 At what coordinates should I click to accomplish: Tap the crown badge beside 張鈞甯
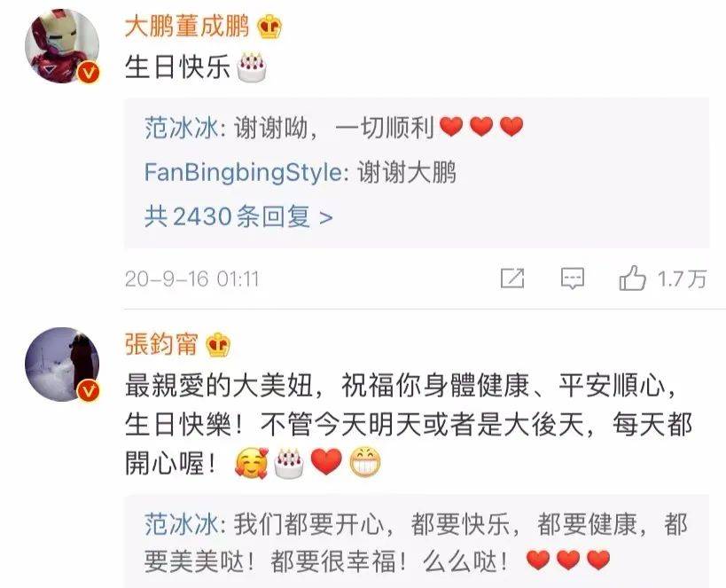[217, 345]
